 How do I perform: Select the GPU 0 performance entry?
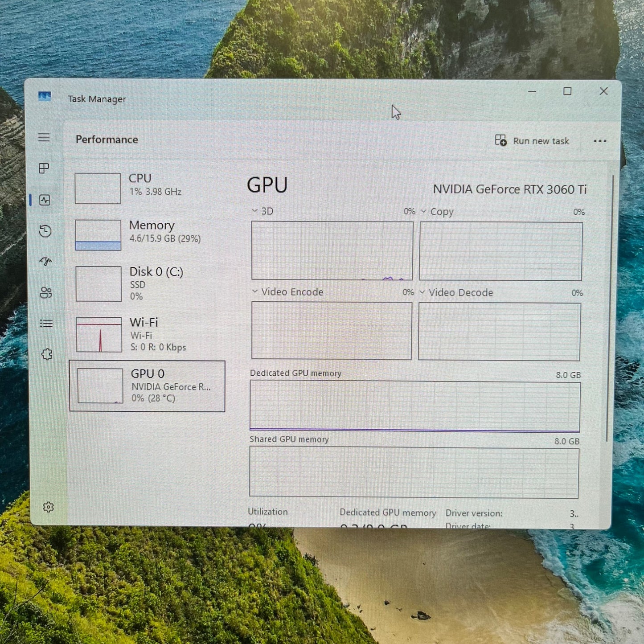147,386
